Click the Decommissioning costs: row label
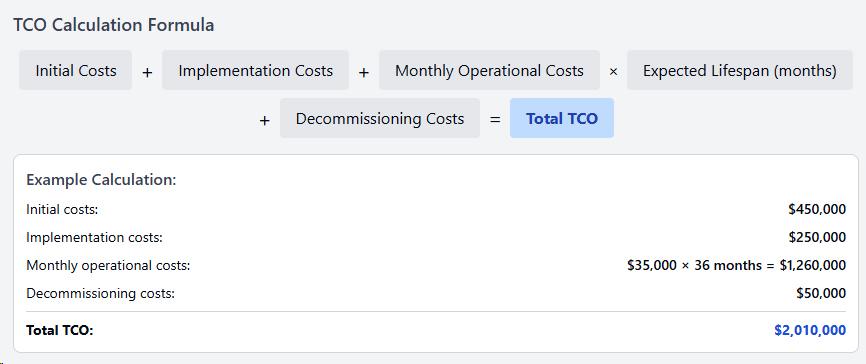This screenshot has height=364, width=866. [x=101, y=293]
